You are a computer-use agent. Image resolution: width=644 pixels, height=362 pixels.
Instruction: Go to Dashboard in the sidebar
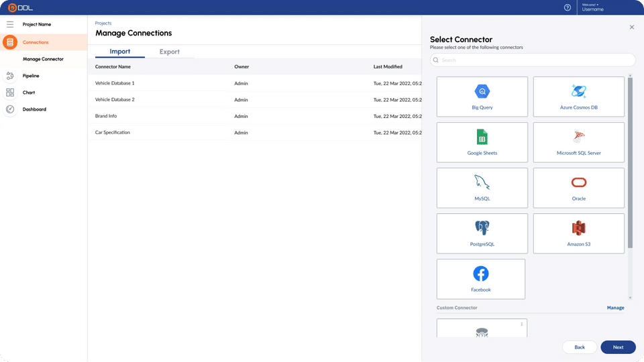pyautogui.click(x=34, y=109)
